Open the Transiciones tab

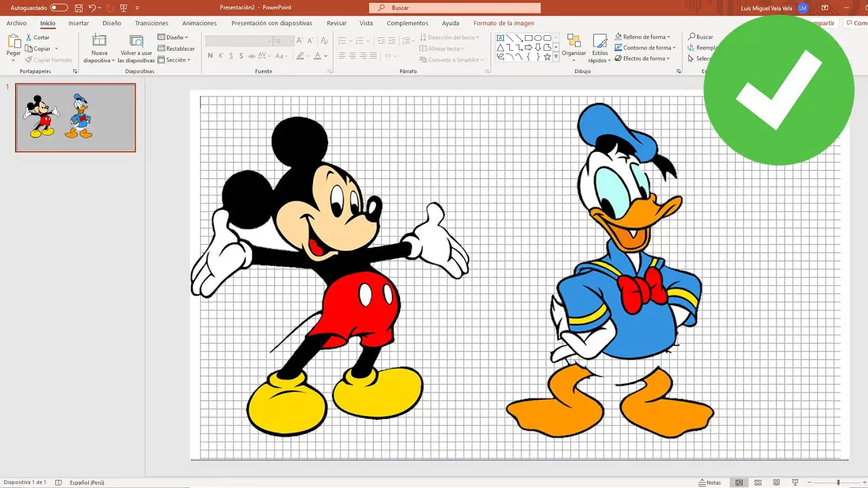coord(151,23)
